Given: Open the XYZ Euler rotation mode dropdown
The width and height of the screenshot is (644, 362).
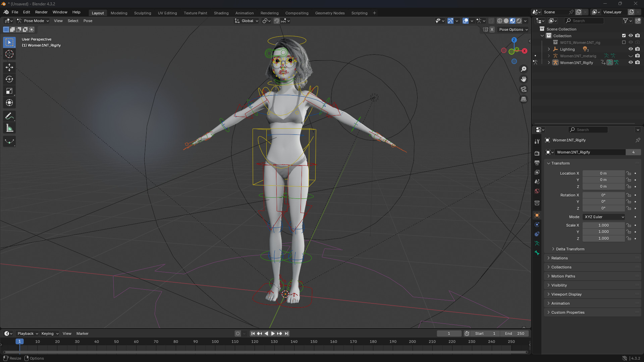Looking at the screenshot, I should coord(604,217).
